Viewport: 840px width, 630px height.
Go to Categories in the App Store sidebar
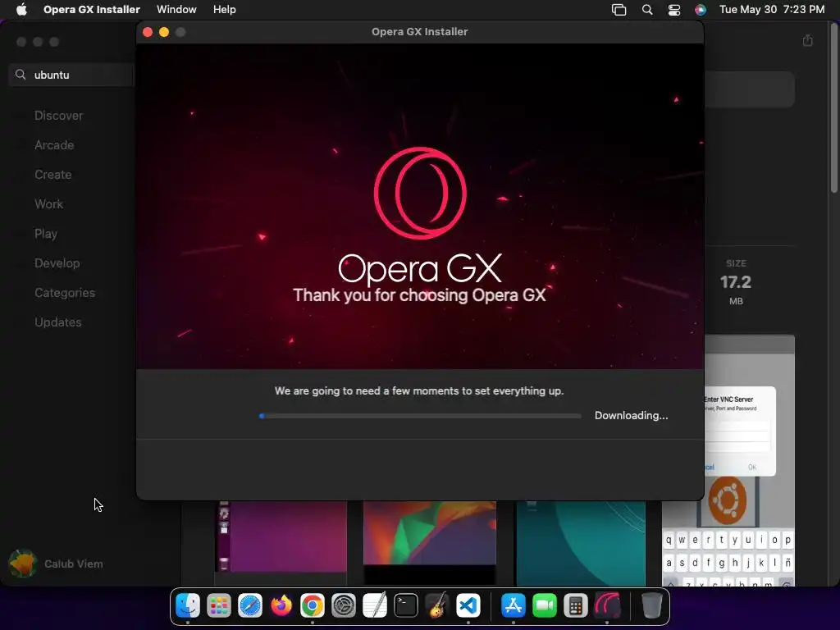pyautogui.click(x=65, y=293)
